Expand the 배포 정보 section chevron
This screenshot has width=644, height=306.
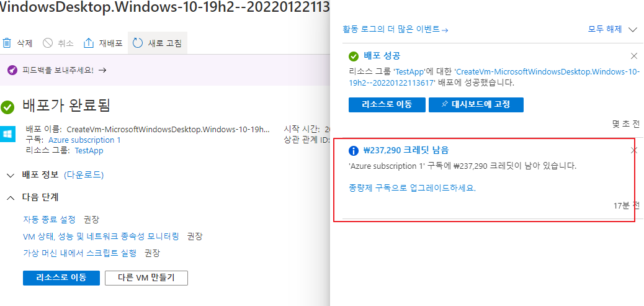11,176
